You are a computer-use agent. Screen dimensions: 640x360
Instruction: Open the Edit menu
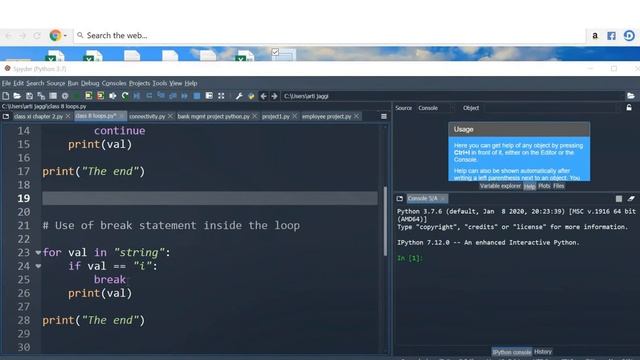(x=18, y=83)
